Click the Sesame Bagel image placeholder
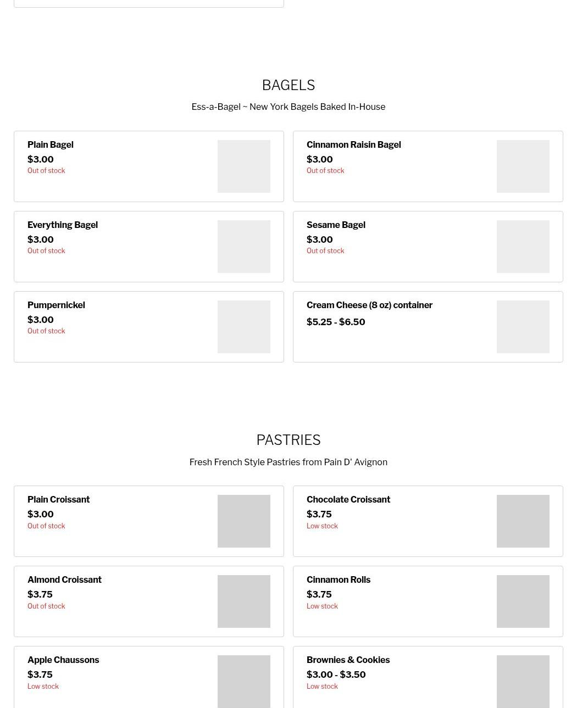 click(523, 247)
